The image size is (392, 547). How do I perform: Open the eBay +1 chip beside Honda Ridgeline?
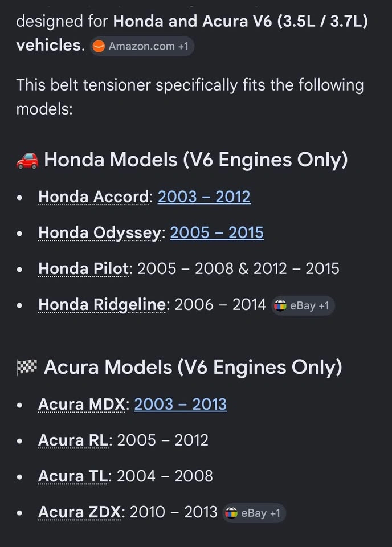(x=303, y=305)
